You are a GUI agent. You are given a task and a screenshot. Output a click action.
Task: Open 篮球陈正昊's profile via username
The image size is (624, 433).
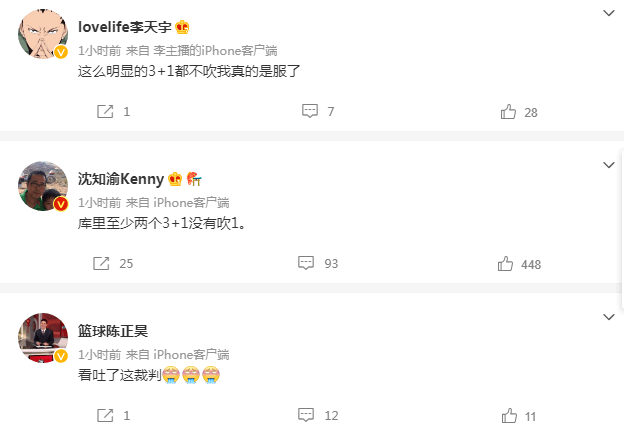pyautogui.click(x=113, y=331)
